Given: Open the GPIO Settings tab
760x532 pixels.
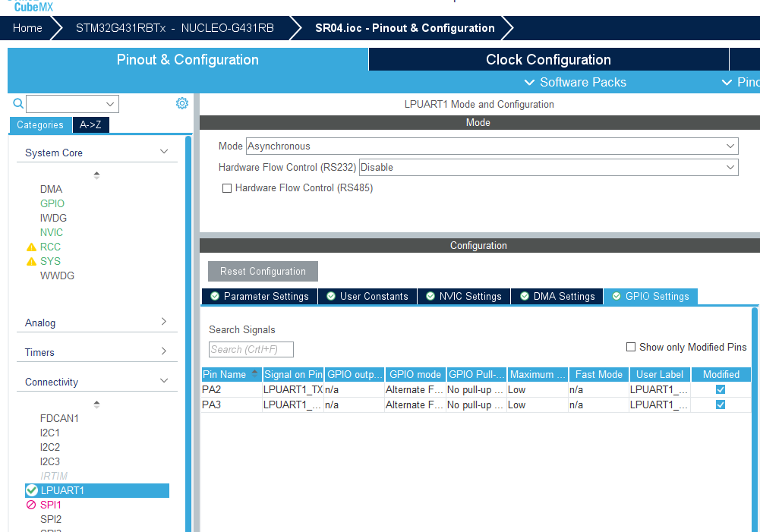Looking at the screenshot, I should click(x=651, y=297).
